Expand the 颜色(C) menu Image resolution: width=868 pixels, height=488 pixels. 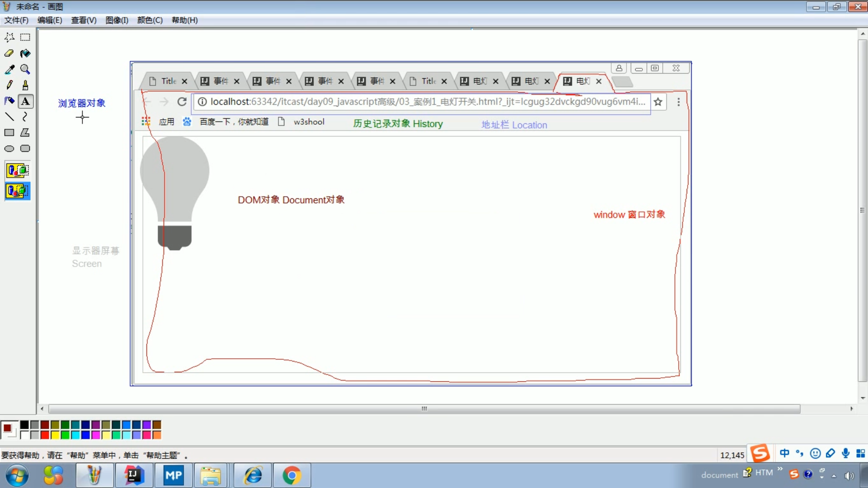(x=150, y=20)
